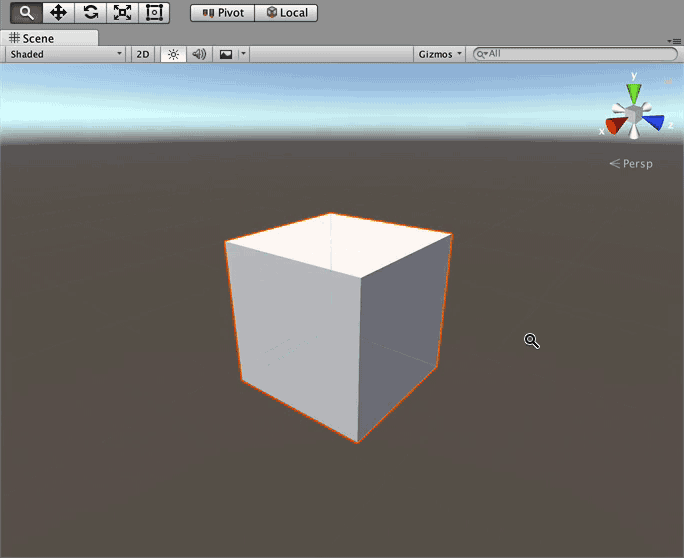Click the white left-side gizmo cone
This screenshot has height=558, width=684.
tap(619, 108)
